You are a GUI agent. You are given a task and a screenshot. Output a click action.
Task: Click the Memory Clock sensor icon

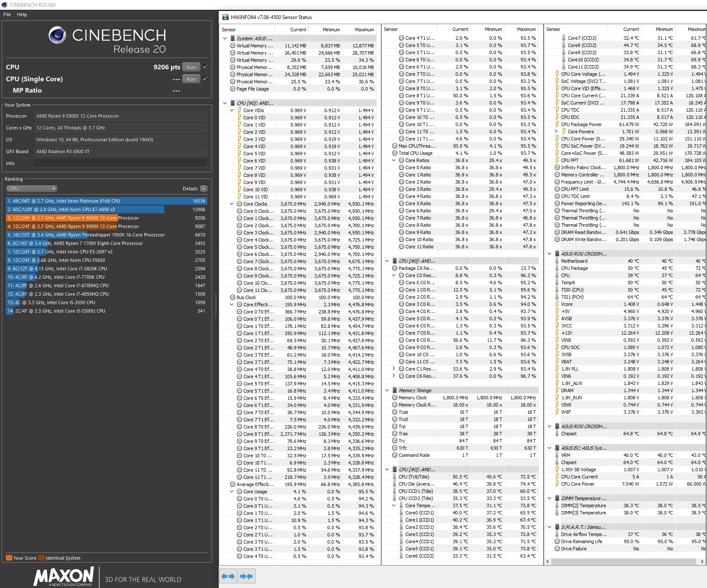(395, 398)
